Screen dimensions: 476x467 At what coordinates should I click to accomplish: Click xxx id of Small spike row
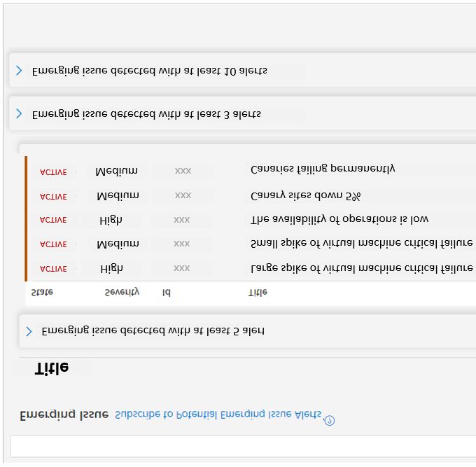181,244
